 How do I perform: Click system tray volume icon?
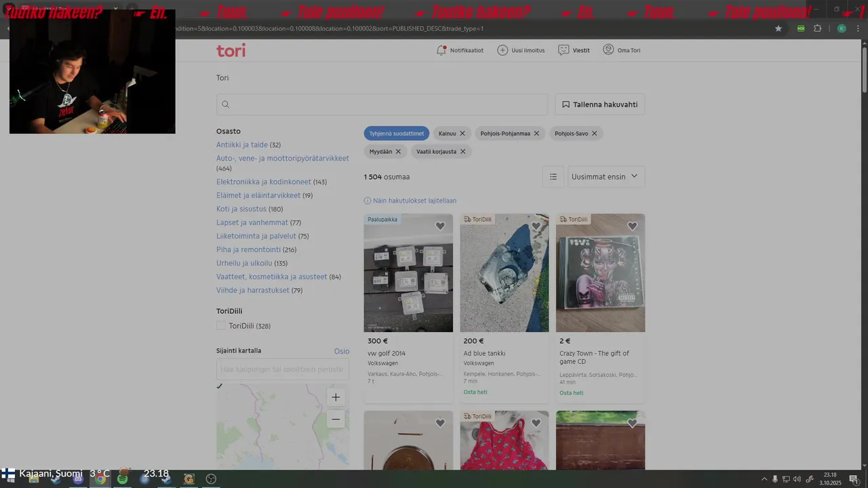[x=797, y=479]
